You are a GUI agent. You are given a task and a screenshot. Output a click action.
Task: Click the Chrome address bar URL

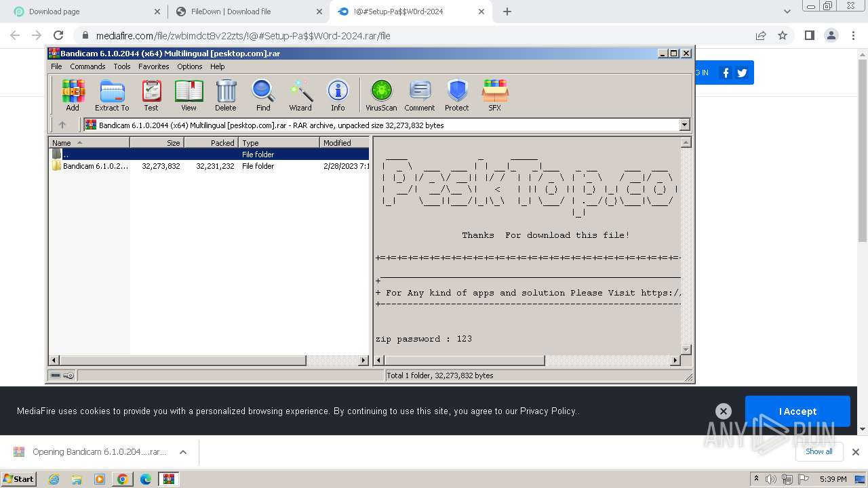243,36
